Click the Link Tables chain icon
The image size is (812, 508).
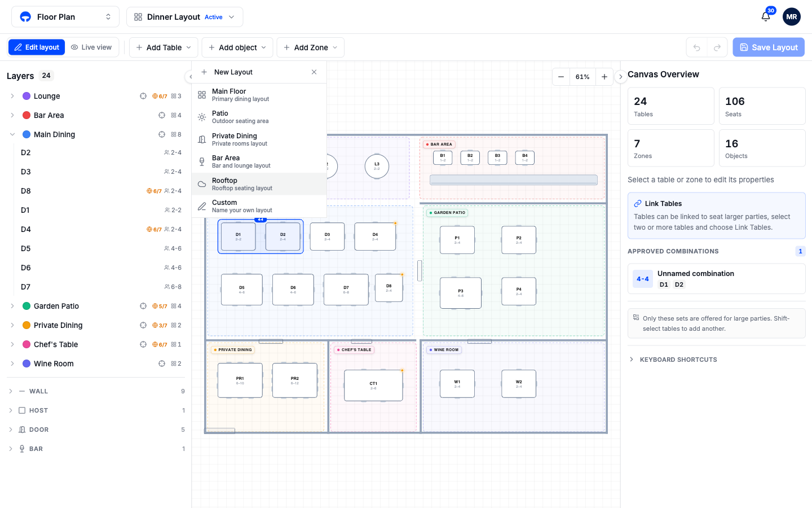click(x=638, y=204)
